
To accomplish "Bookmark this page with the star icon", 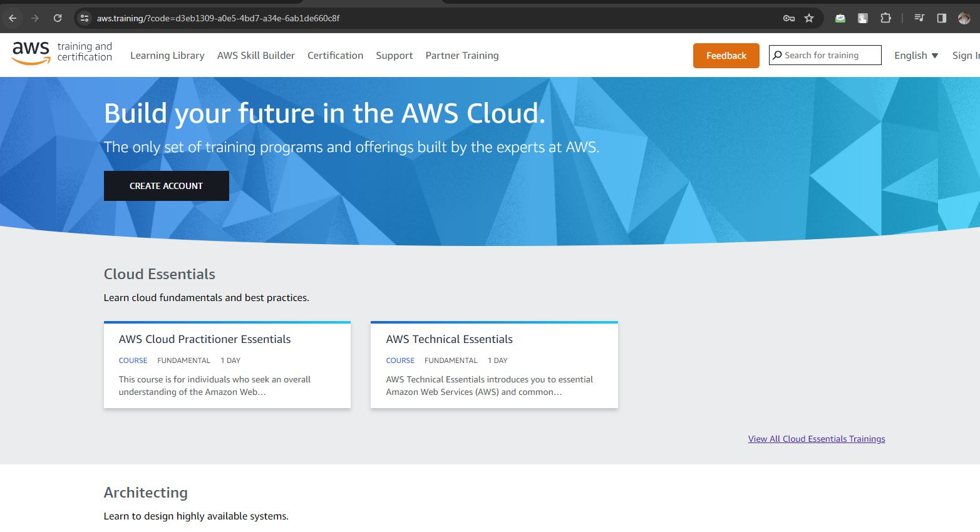I will tap(809, 18).
